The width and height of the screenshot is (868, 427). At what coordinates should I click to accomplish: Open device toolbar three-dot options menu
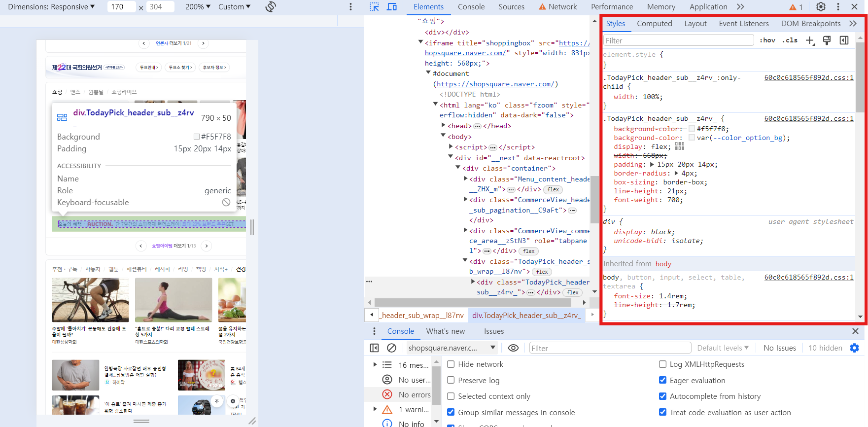click(350, 7)
